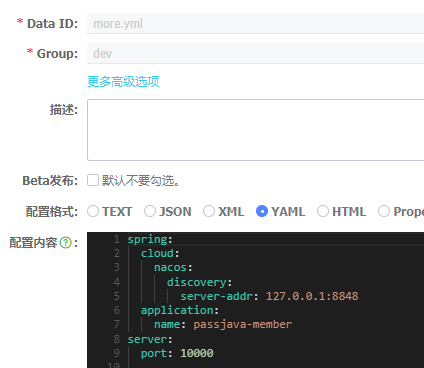Click the Data ID field showing more.yml
The image size is (424, 368).
[x=255, y=23]
